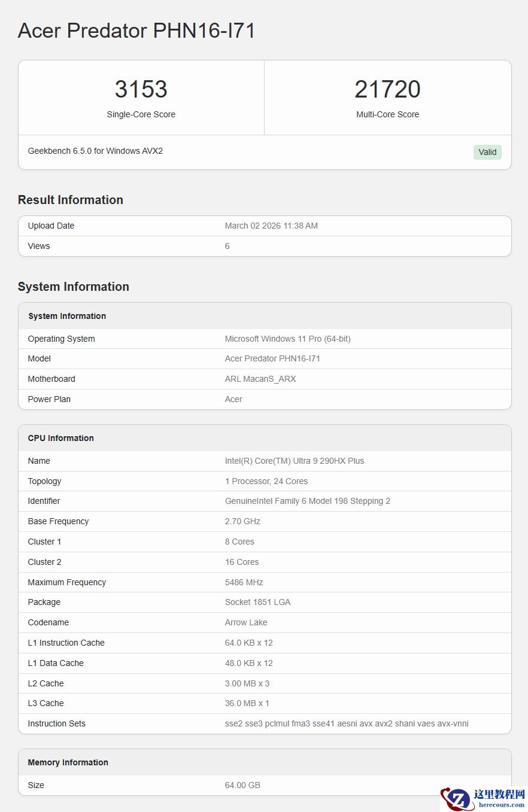Select the single-core score 3153
The image size is (528, 812).
pyautogui.click(x=141, y=89)
